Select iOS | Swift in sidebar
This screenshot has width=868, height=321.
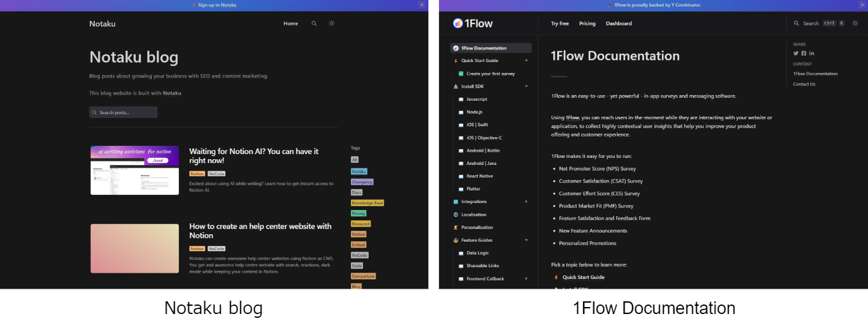tap(477, 125)
